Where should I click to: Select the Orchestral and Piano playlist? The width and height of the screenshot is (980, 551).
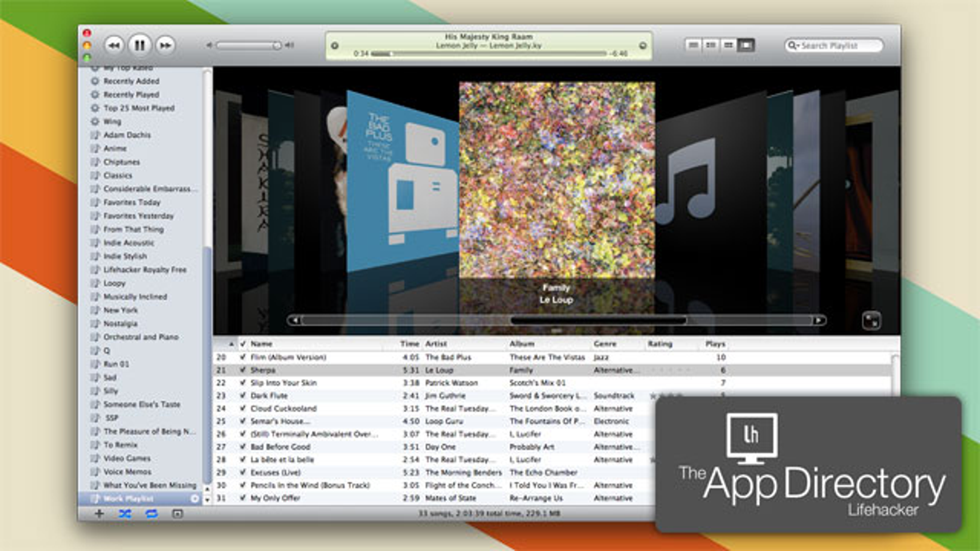(x=141, y=337)
